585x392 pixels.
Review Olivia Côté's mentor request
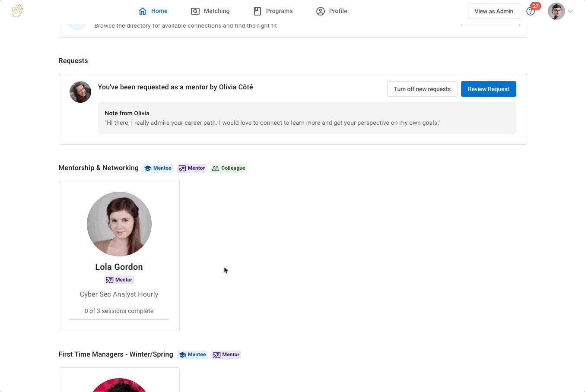coord(488,89)
